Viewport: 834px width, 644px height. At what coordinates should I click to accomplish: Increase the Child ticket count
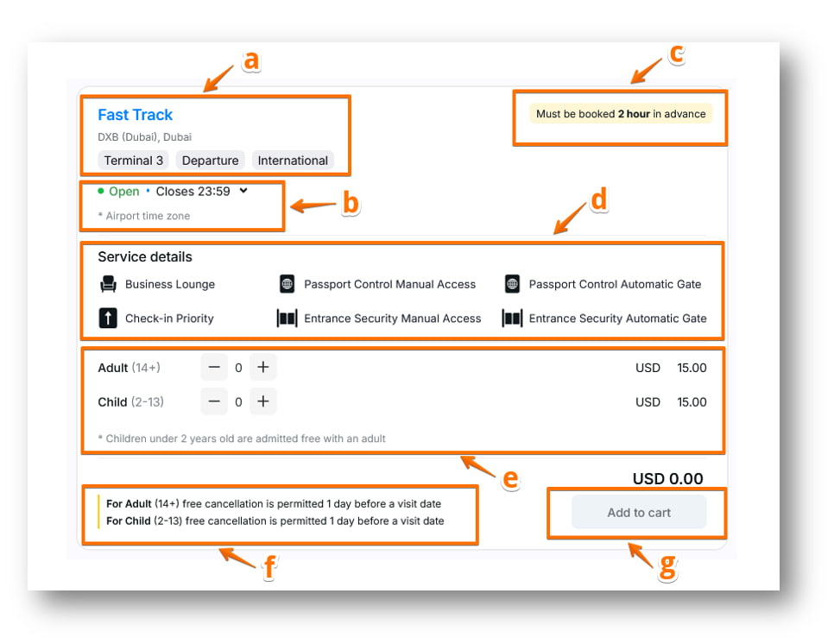263,401
